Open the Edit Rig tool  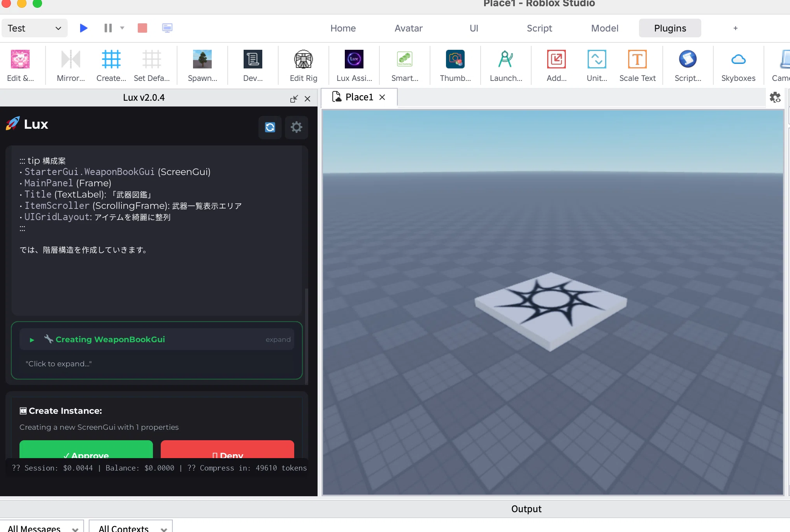(304, 59)
